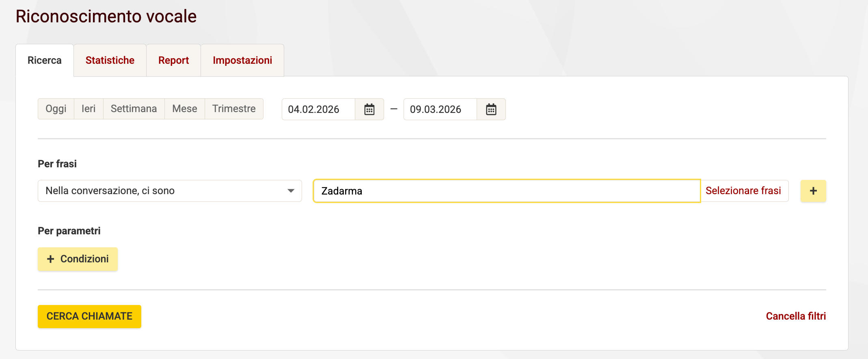Select the Trimestre date filter
The image size is (868, 359).
pyautogui.click(x=234, y=109)
